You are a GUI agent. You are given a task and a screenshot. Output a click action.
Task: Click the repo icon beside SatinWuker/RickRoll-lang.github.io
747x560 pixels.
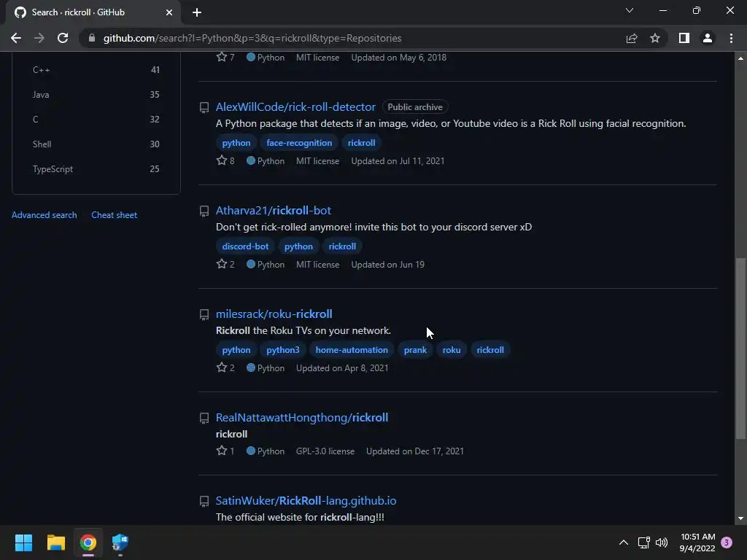coord(204,502)
